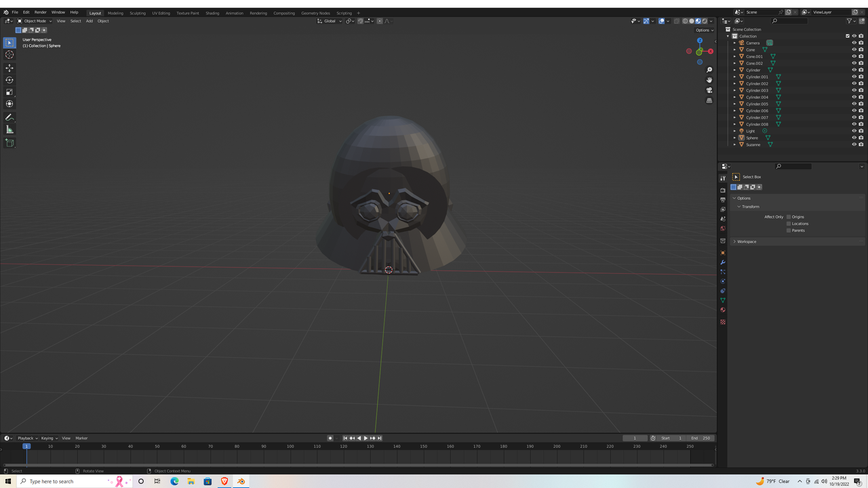The width and height of the screenshot is (868, 488).
Task: Enable the Locations checkbox
Action: 789,224
